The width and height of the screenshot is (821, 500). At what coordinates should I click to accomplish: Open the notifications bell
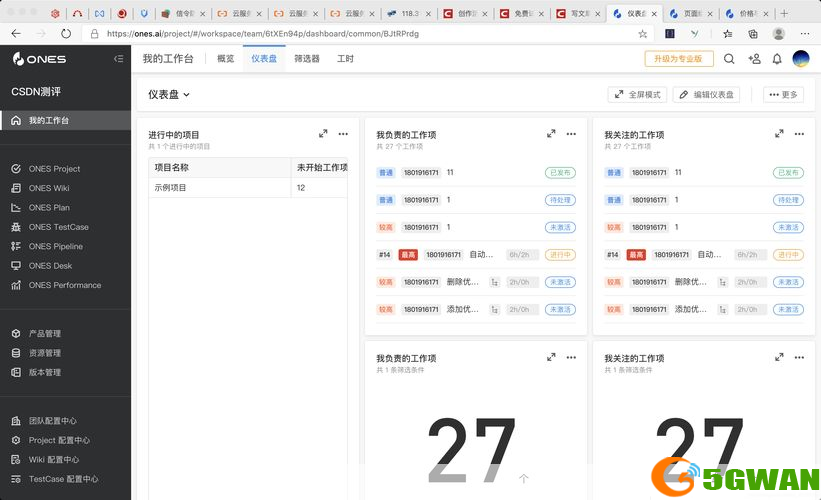coord(777,59)
